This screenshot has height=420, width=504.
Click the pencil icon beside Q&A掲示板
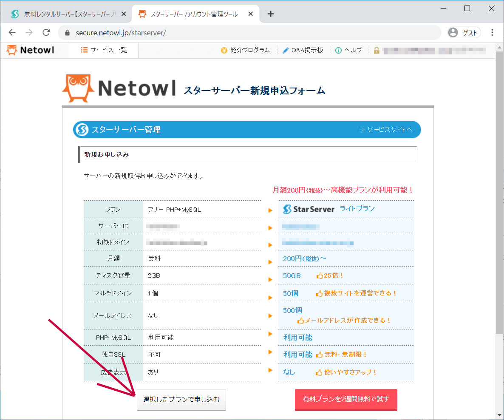click(285, 51)
